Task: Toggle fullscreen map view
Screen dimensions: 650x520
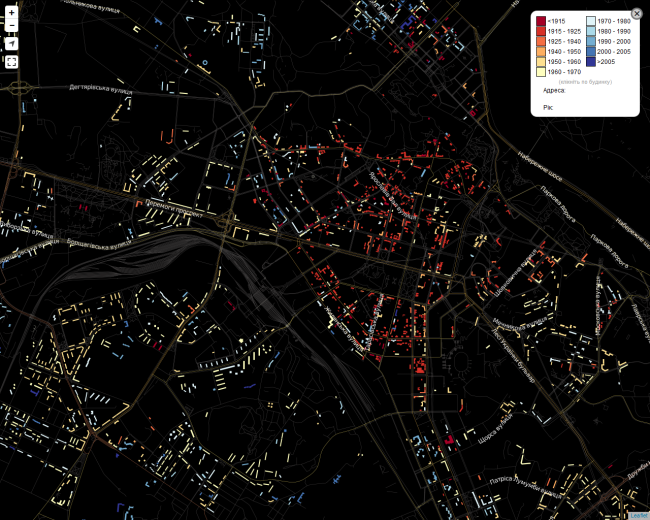Action: pyautogui.click(x=11, y=62)
